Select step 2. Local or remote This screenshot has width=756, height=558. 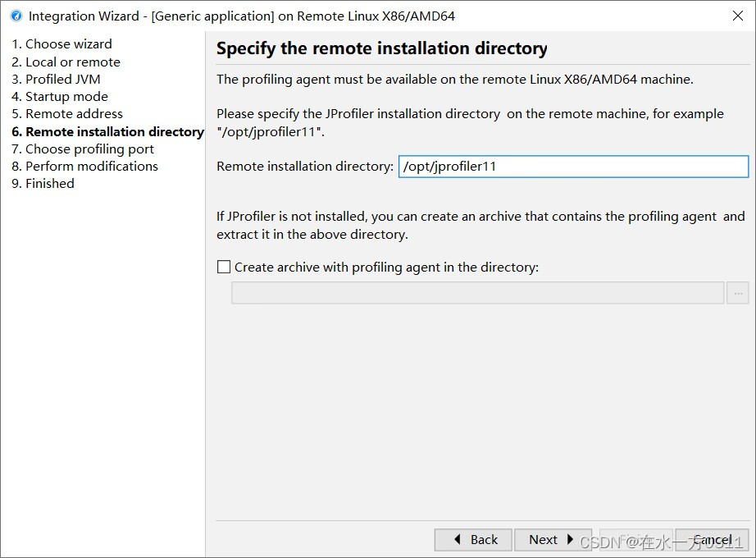pyautogui.click(x=66, y=62)
